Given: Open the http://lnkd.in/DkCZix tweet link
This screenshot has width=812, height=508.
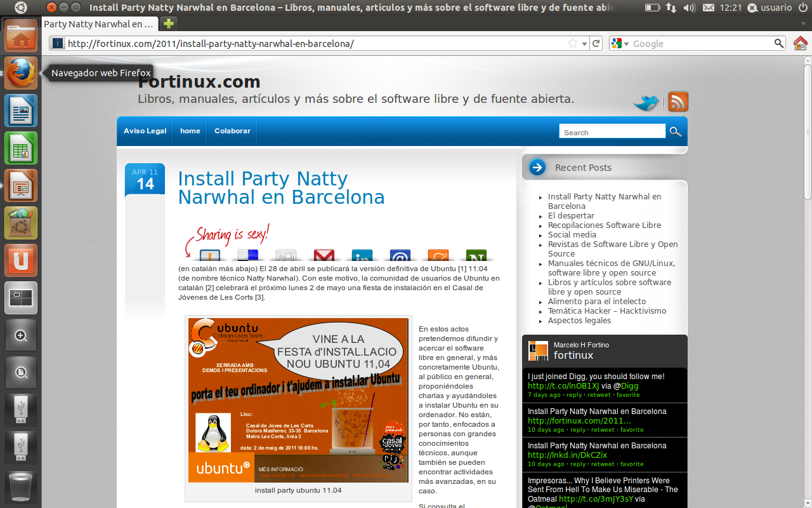Looking at the screenshot, I should click(x=567, y=455).
